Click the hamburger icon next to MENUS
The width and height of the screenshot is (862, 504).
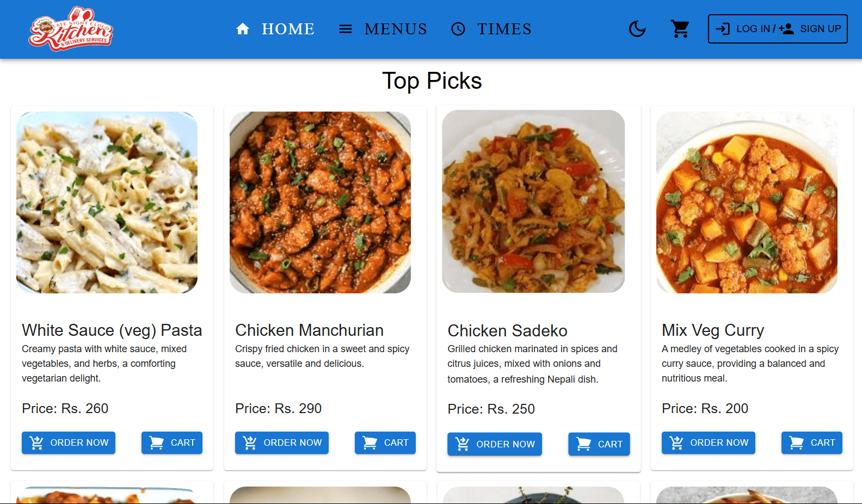(x=346, y=29)
